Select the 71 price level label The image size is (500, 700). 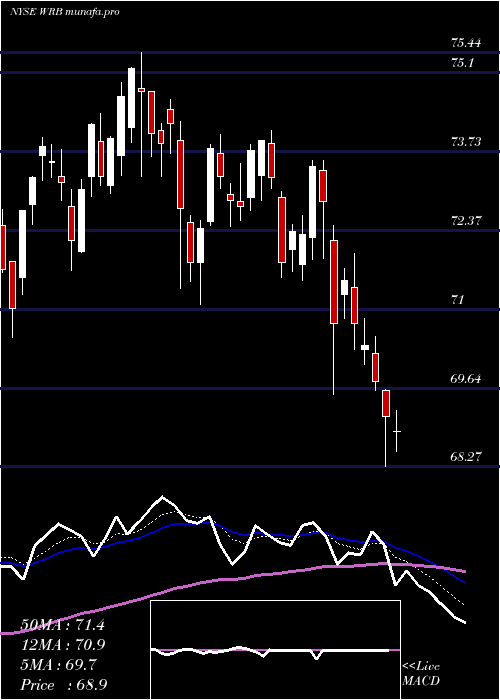click(x=457, y=300)
